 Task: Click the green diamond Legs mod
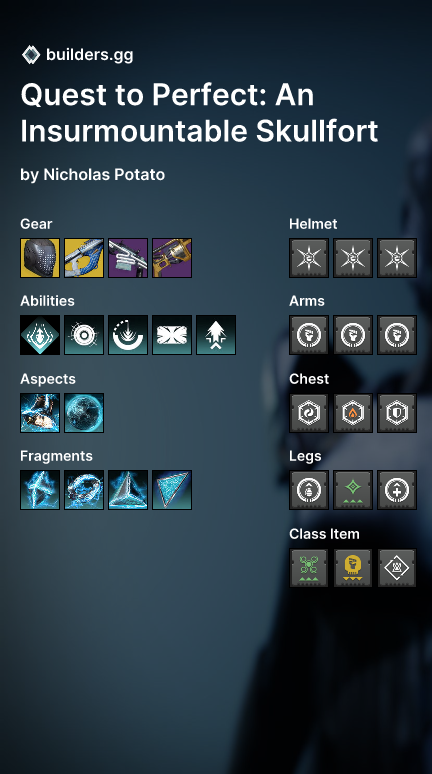pos(353,490)
